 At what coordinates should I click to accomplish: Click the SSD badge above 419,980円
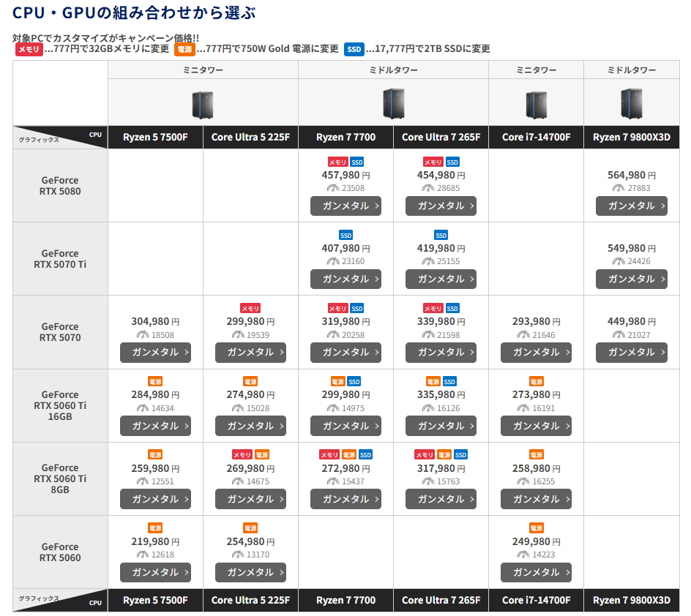pos(441,235)
